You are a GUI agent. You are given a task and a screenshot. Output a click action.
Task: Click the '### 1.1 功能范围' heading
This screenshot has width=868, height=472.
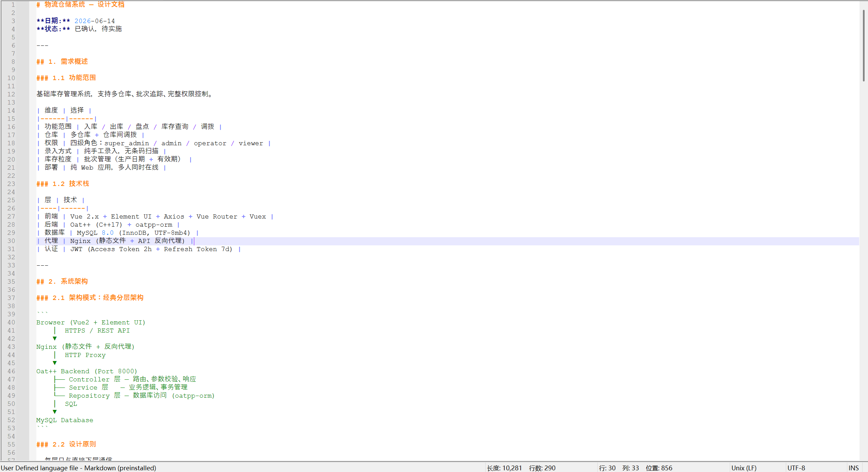[66, 78]
